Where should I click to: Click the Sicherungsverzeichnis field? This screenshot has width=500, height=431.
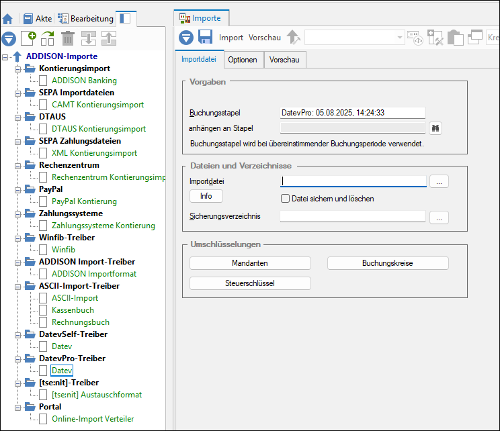coord(353,216)
